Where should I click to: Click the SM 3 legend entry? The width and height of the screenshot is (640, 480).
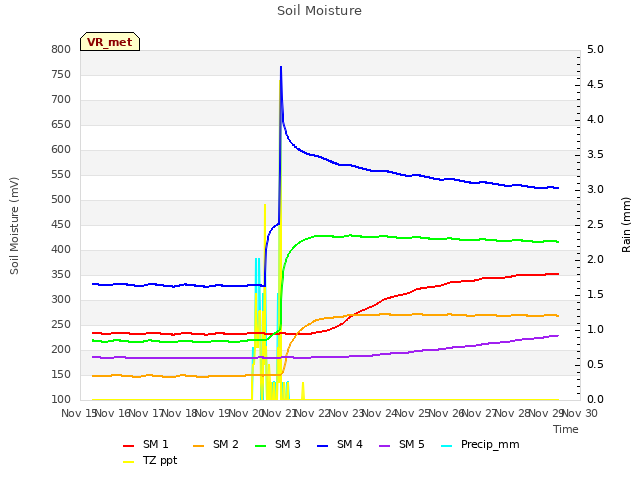point(278,444)
